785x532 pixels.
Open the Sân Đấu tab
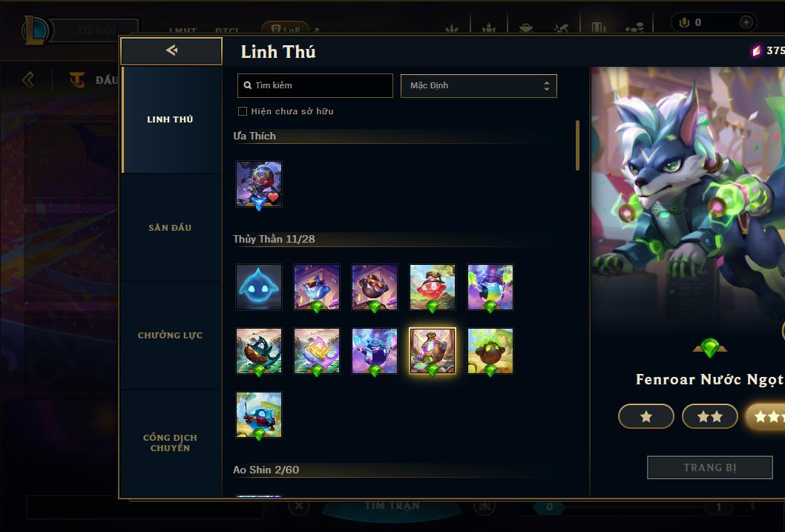(x=170, y=228)
